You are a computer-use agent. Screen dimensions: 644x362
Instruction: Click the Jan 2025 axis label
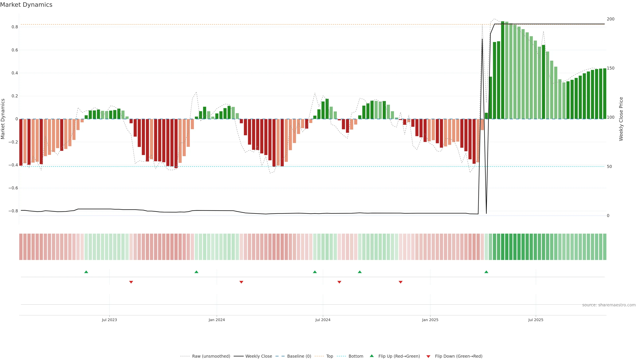pos(430,320)
